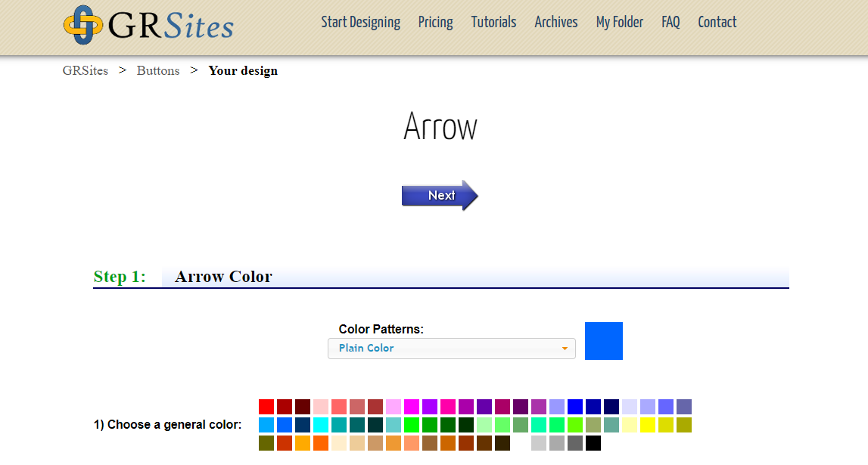This screenshot has height=465, width=868.
Task: Visit the Archives page
Action: (x=555, y=22)
